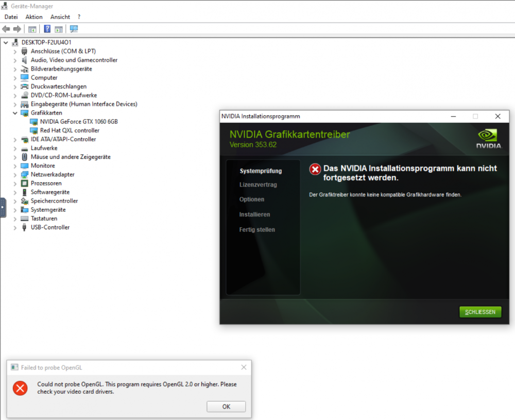This screenshot has height=420, width=515.
Task: Click the Audio, Video und Gamecontroller icon
Action: tap(24, 60)
